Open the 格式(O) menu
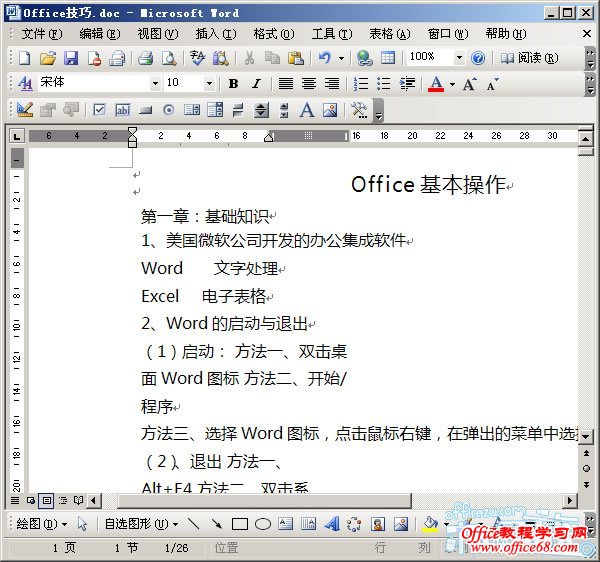Screen dimensions: 600x562 pyautogui.click(x=274, y=34)
